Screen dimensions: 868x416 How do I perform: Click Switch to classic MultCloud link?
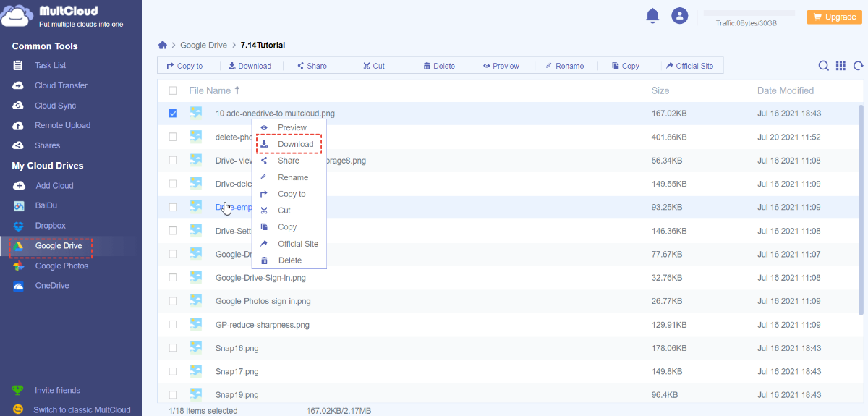(x=82, y=409)
